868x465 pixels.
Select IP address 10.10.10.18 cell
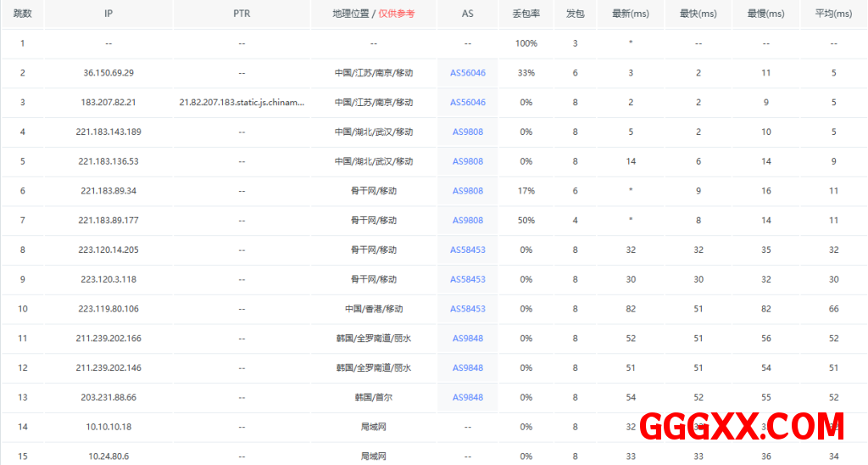[108, 427]
